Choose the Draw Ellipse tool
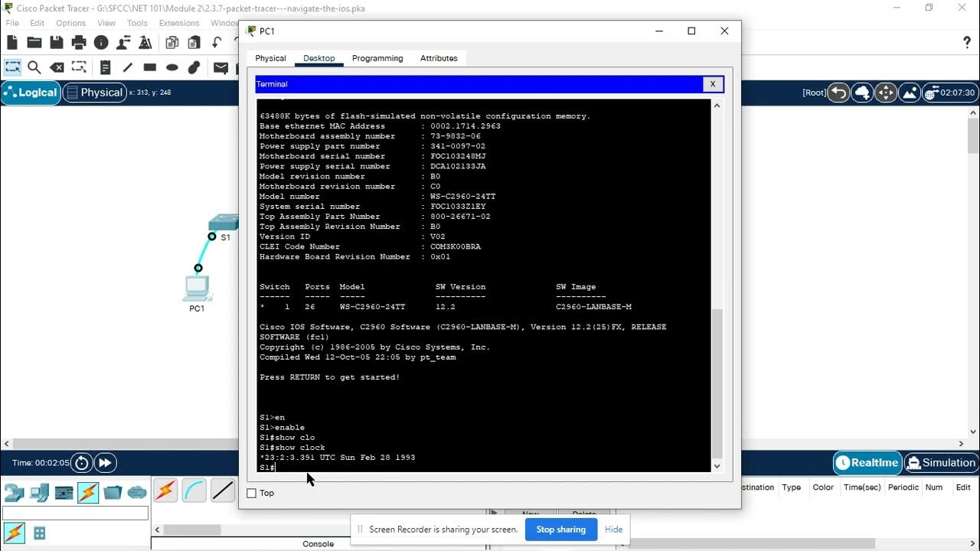Image resolution: width=980 pixels, height=551 pixels. tap(172, 67)
